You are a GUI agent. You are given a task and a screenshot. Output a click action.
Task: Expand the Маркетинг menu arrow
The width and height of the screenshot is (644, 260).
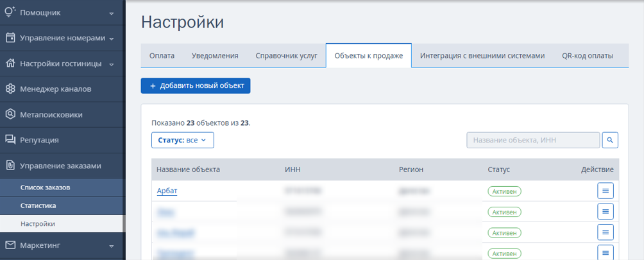tap(112, 246)
